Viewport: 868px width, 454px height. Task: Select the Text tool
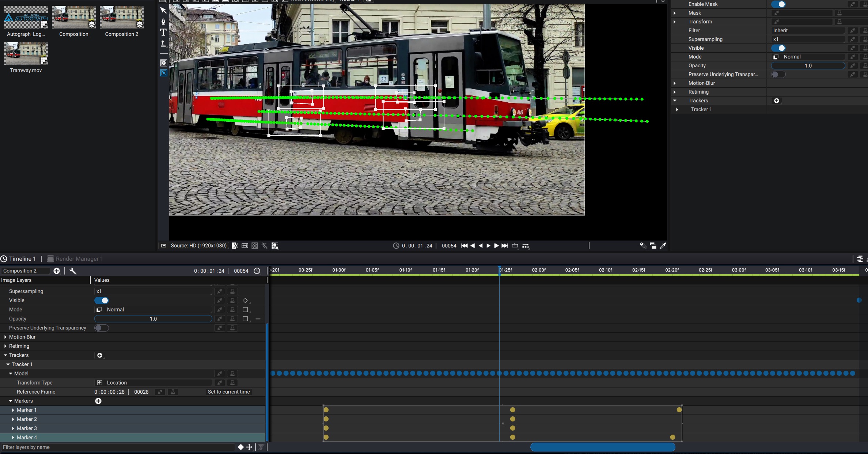[x=163, y=32]
